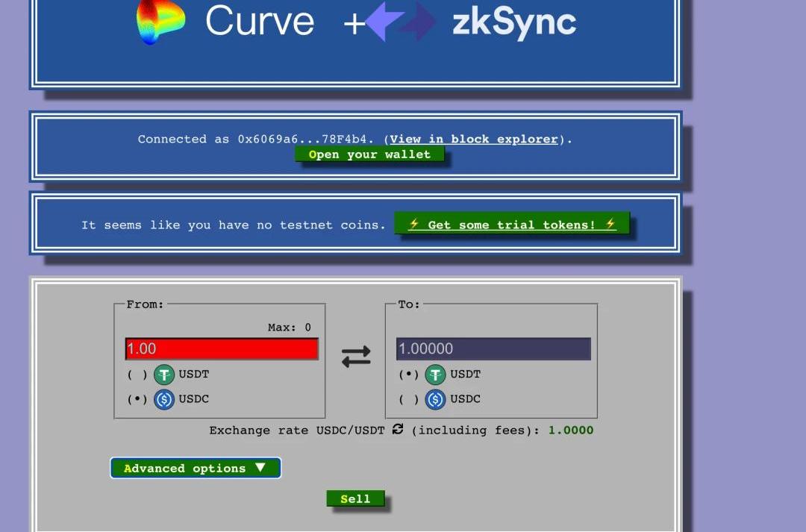The width and height of the screenshot is (806, 532).
Task: Click USDC coin icon in To panel
Action: (435, 399)
